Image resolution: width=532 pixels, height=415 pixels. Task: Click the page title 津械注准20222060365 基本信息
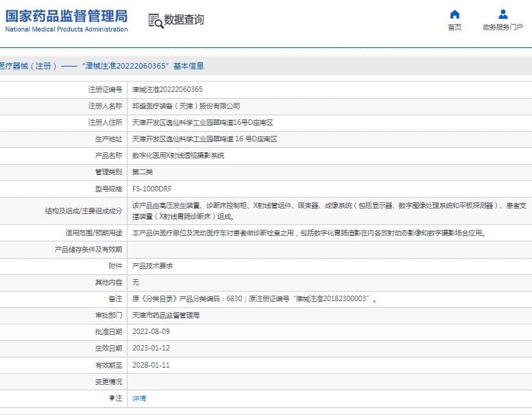coord(101,66)
